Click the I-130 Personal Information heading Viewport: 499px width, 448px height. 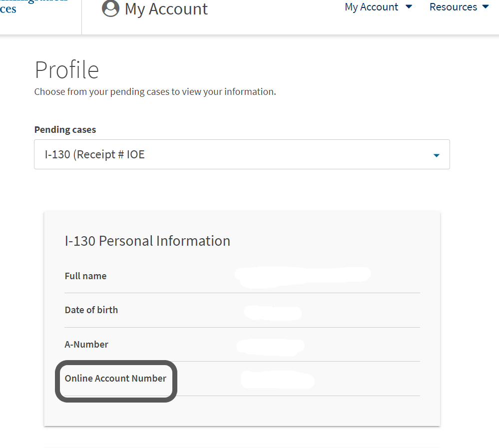(x=147, y=241)
